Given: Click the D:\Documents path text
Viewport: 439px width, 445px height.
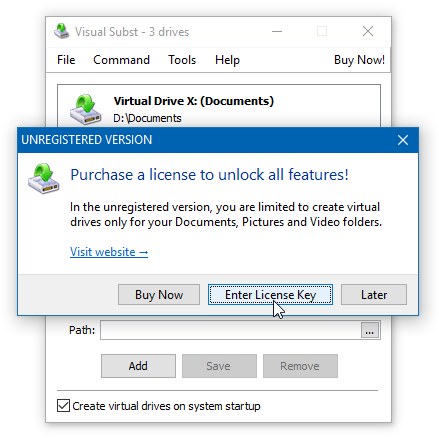Looking at the screenshot, I should [147, 118].
